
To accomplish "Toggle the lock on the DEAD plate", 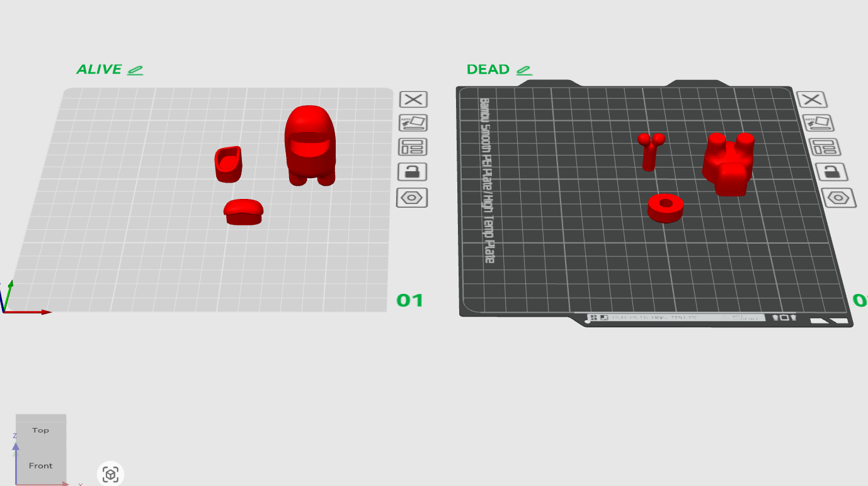I will pyautogui.click(x=831, y=172).
